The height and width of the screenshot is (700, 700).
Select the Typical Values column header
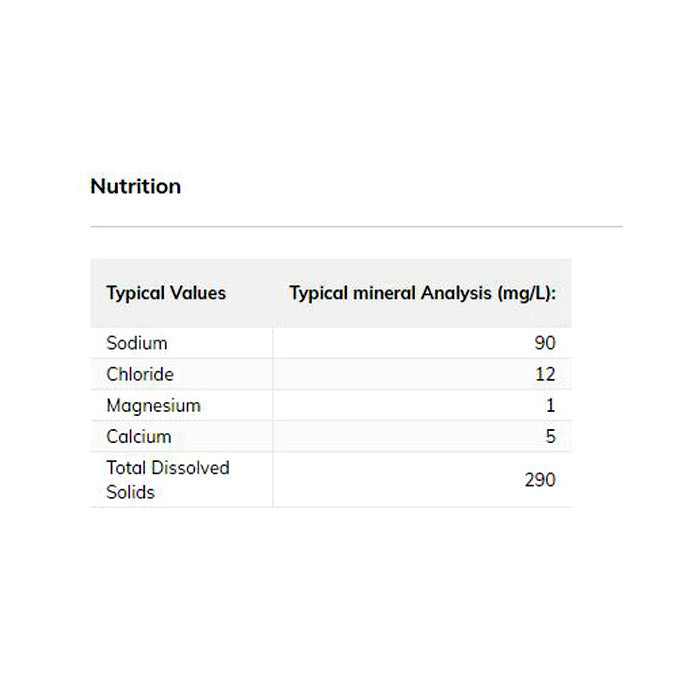click(166, 293)
